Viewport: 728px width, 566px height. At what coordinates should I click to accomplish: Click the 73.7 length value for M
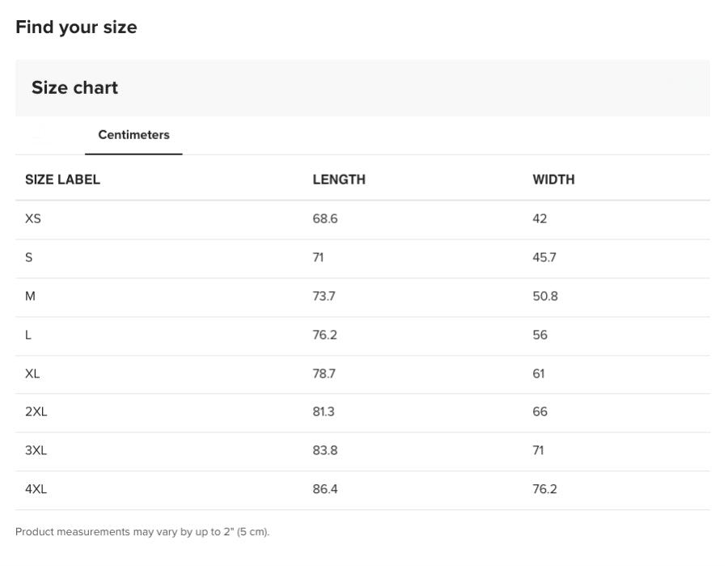324,296
